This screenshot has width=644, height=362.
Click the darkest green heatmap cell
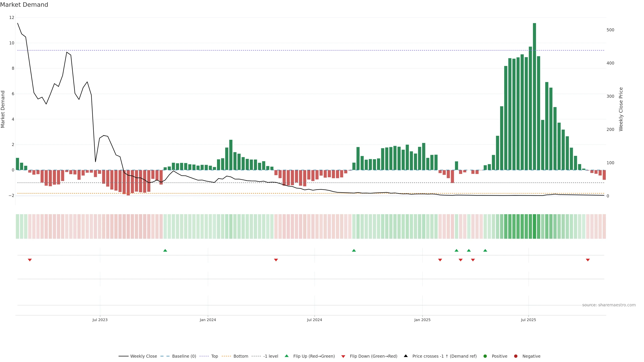pyautogui.click(x=534, y=226)
